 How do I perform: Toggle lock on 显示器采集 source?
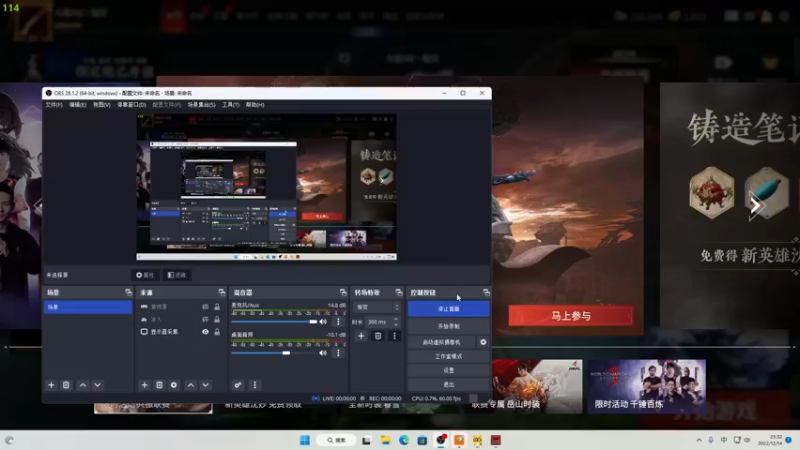(217, 332)
